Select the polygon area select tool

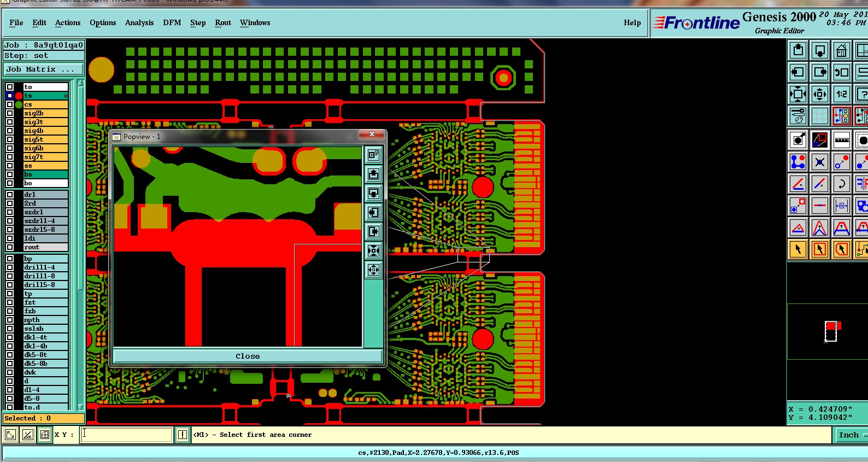(842, 249)
